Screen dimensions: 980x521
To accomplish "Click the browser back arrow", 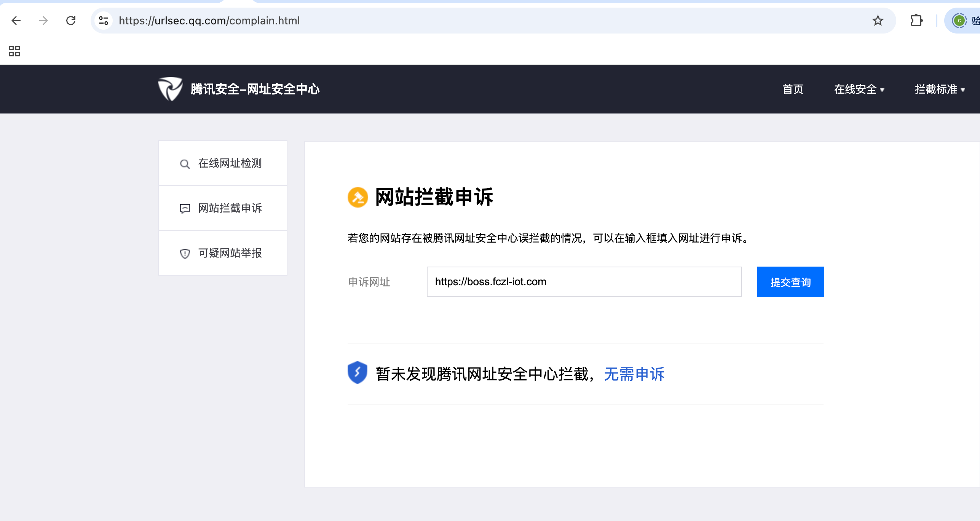I will point(16,21).
